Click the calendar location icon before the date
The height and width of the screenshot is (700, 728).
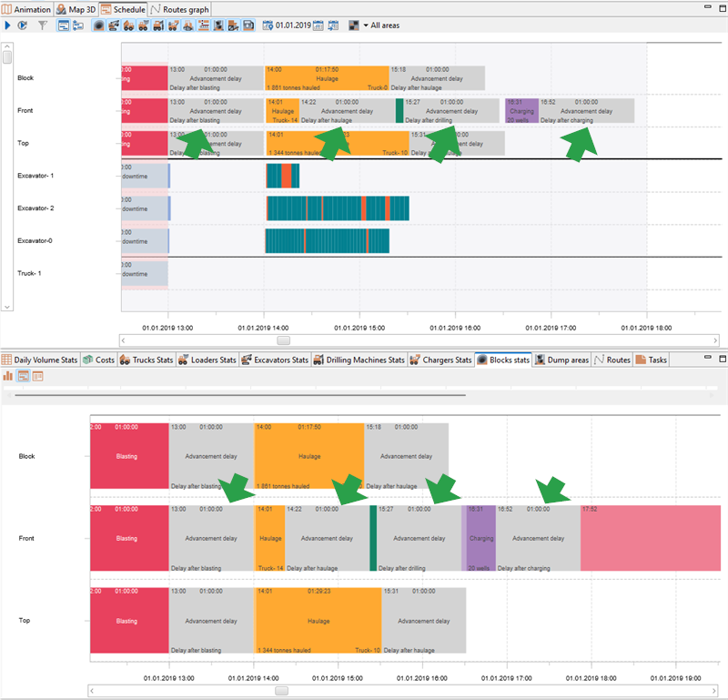(x=268, y=25)
